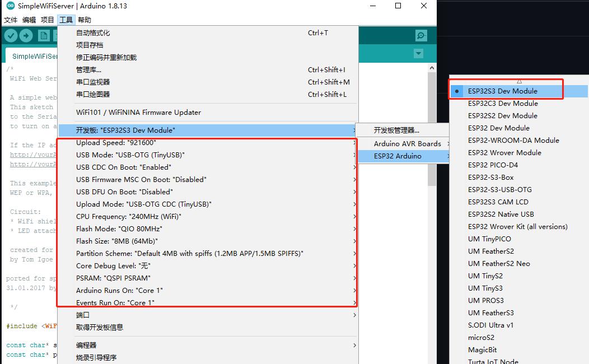
Task: Select ESP32-S3-Box board
Action: [x=518, y=178]
